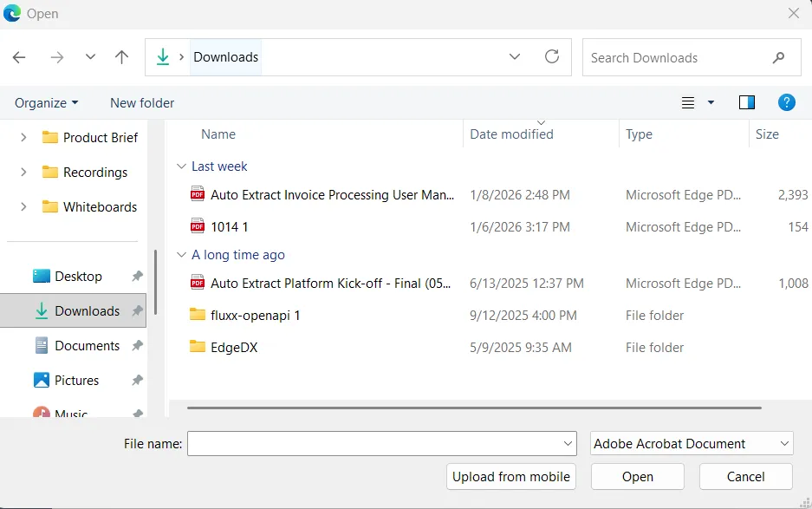
Task: Click the Edge icon in title bar
Action: click(11, 13)
